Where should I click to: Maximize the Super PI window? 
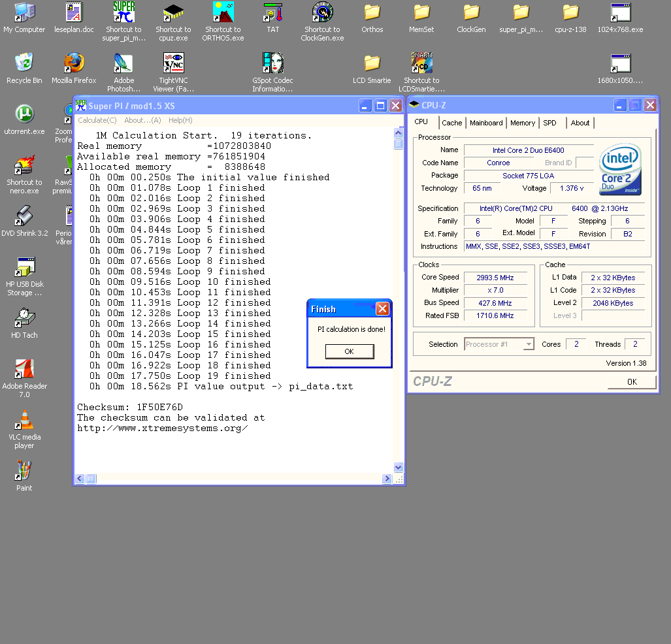pyautogui.click(x=380, y=106)
